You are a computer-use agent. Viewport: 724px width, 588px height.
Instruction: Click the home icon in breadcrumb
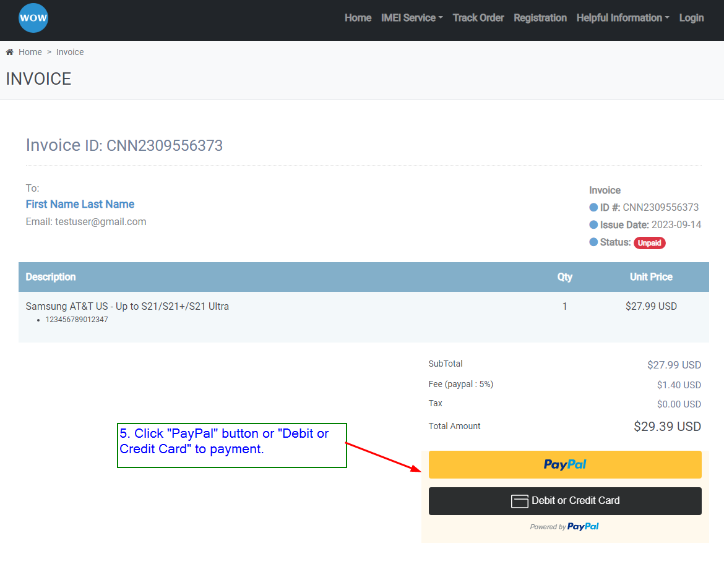coord(10,52)
